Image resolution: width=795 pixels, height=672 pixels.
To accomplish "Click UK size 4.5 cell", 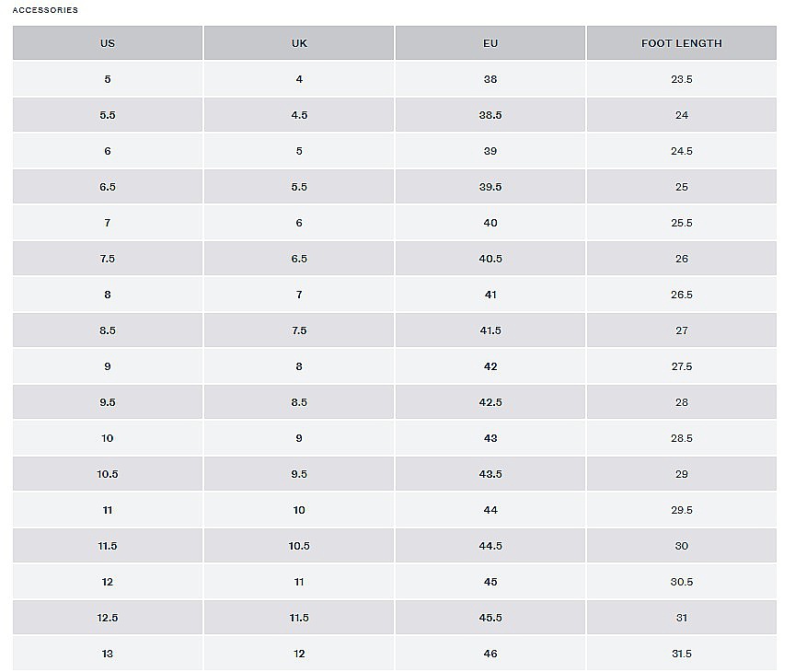I will point(299,115).
